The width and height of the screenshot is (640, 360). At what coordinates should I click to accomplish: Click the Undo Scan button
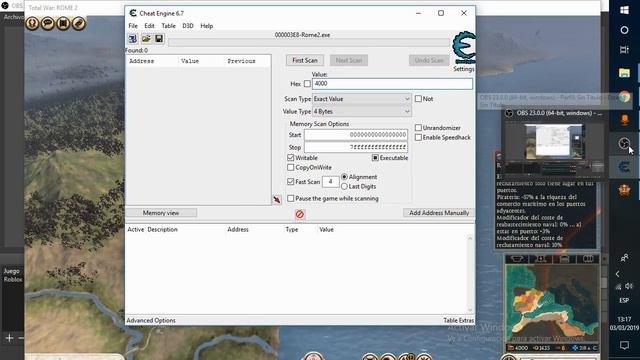point(429,60)
